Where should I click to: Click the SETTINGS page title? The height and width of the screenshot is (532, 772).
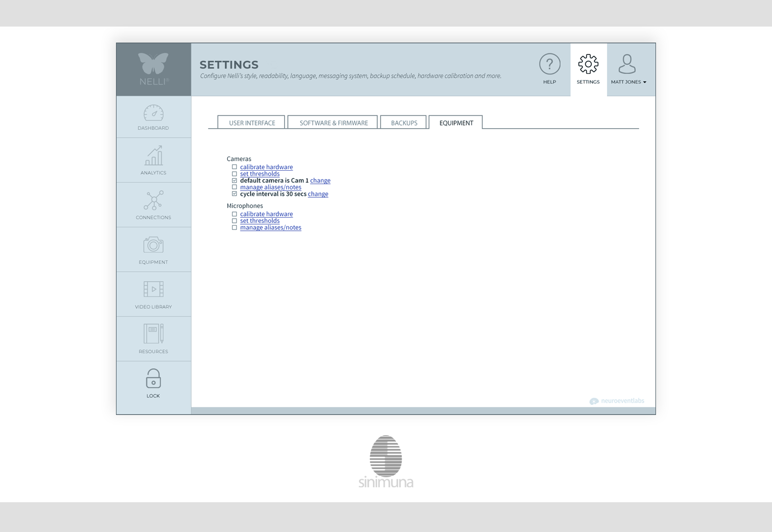click(x=229, y=64)
